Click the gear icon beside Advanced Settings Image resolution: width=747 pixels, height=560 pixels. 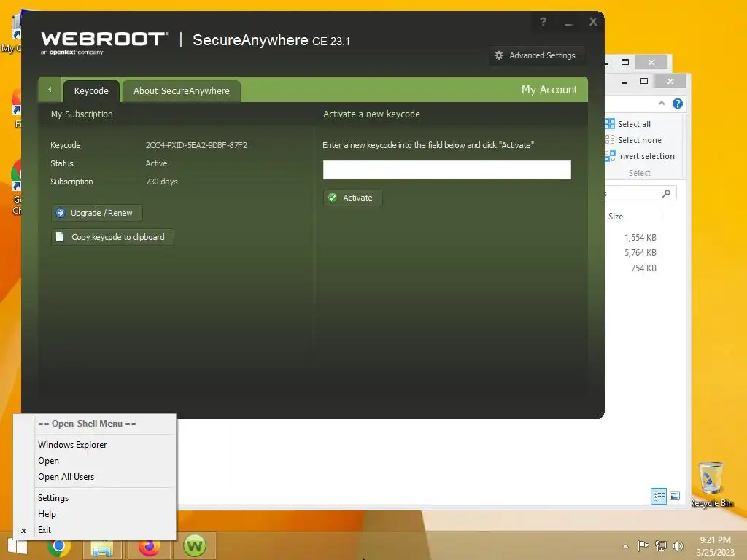[x=499, y=55]
